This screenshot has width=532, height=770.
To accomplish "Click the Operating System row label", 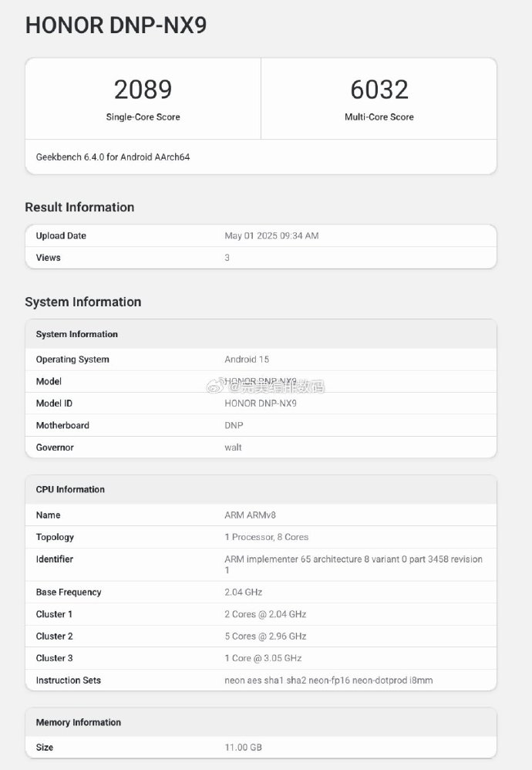I will [72, 359].
